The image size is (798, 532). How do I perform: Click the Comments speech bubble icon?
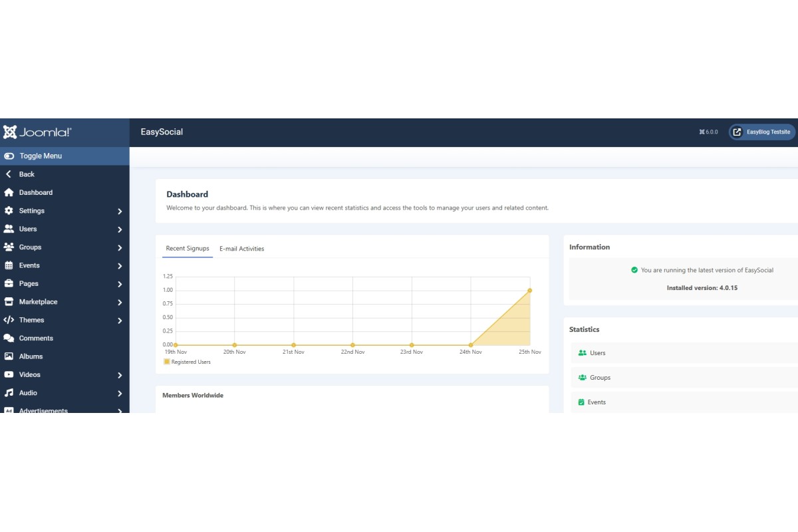click(x=9, y=338)
